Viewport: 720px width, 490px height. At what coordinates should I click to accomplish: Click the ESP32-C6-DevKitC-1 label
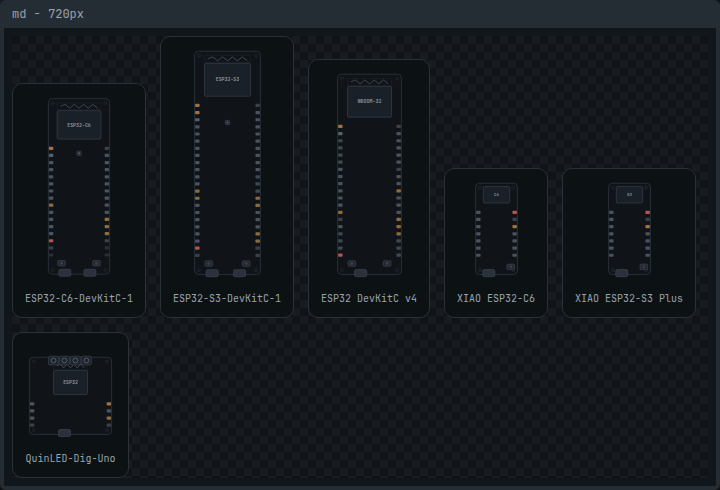(x=79, y=299)
